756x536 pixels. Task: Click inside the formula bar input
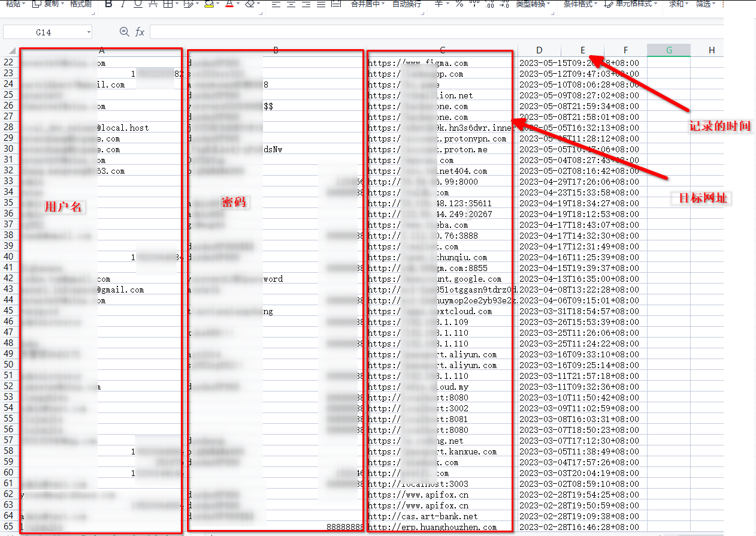(x=419, y=32)
